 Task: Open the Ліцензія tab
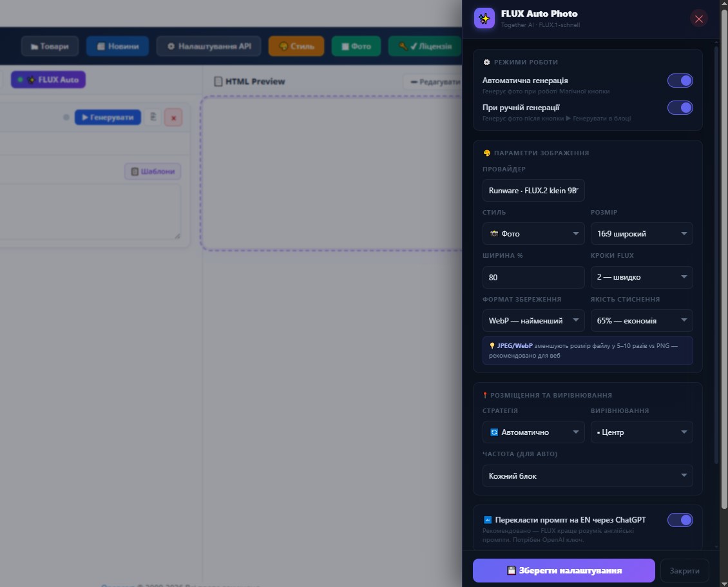coord(425,46)
